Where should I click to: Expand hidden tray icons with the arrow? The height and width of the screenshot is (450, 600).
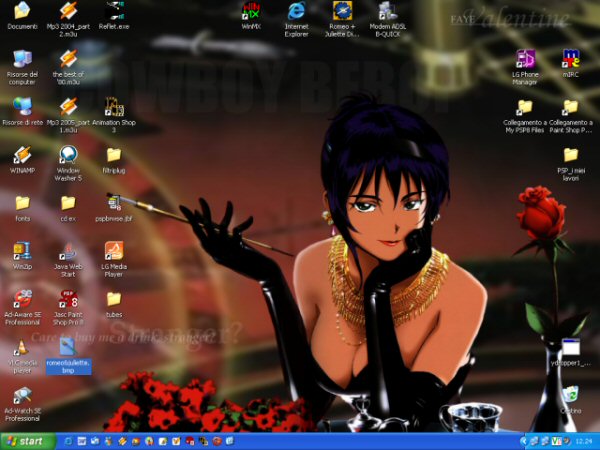pyautogui.click(x=523, y=442)
